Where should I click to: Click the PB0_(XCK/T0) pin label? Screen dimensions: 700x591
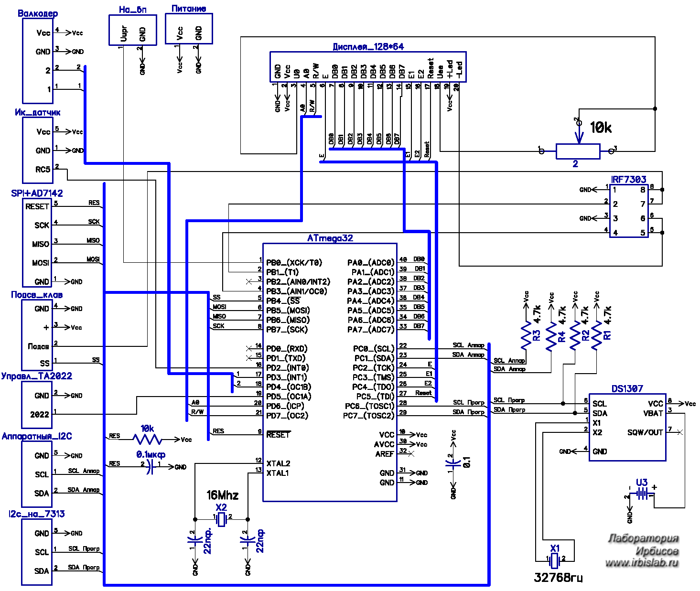pyautogui.click(x=294, y=262)
